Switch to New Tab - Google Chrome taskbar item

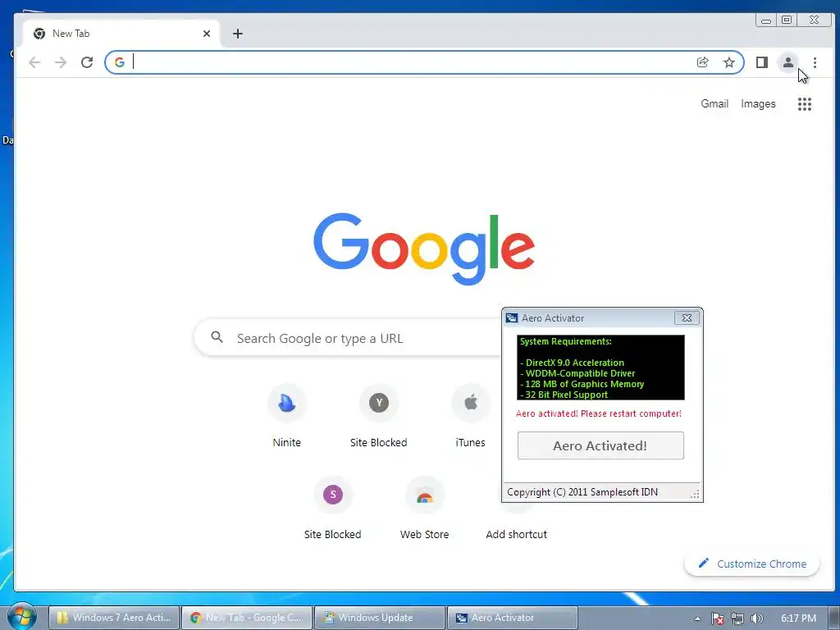247,617
